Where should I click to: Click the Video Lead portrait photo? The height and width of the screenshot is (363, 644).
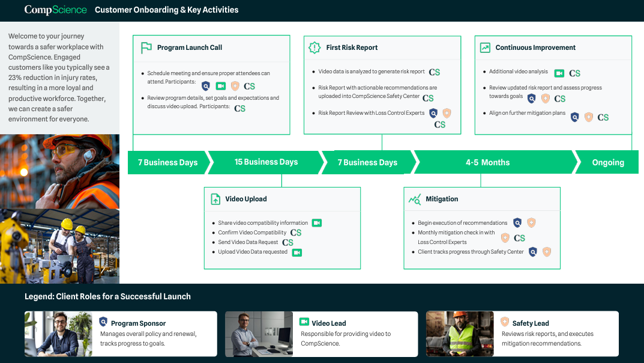coord(259,334)
